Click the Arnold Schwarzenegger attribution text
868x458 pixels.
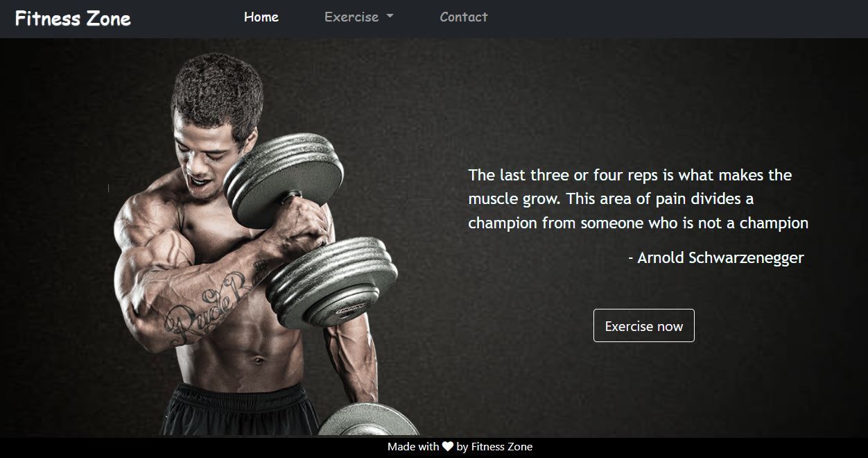(x=716, y=258)
